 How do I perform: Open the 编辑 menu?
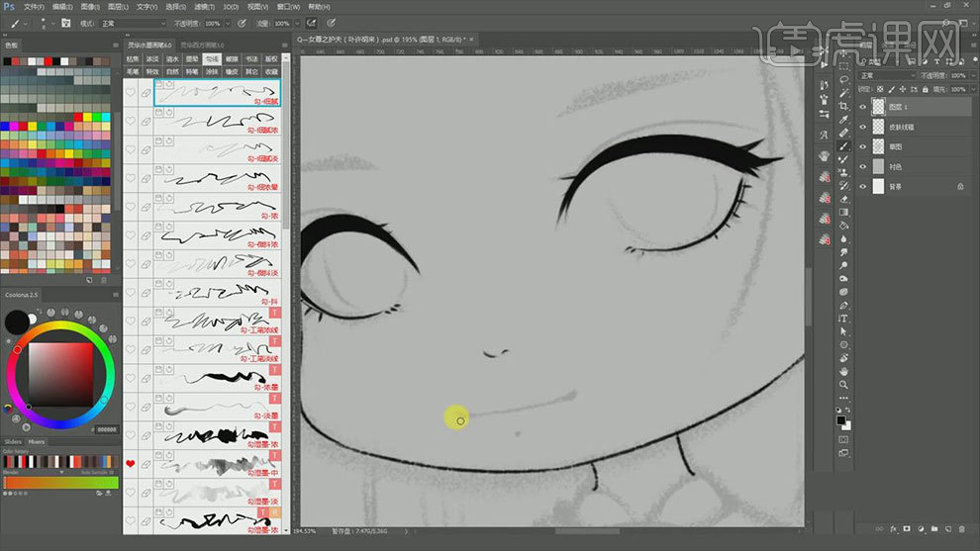pyautogui.click(x=62, y=7)
